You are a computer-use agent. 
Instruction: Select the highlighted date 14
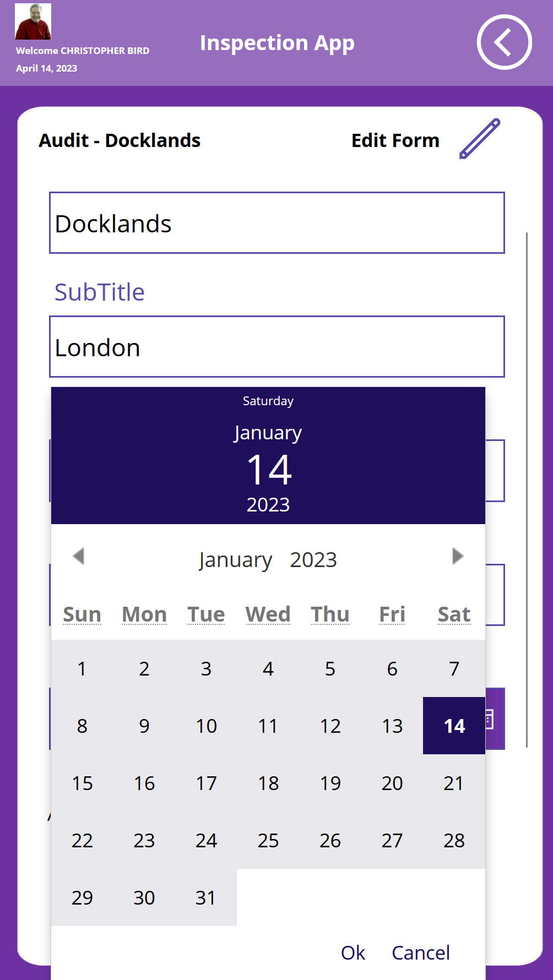coord(453,726)
